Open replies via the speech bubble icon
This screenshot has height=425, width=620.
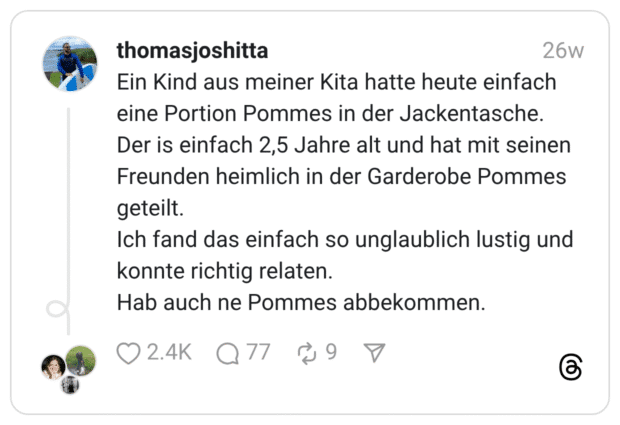click(228, 353)
